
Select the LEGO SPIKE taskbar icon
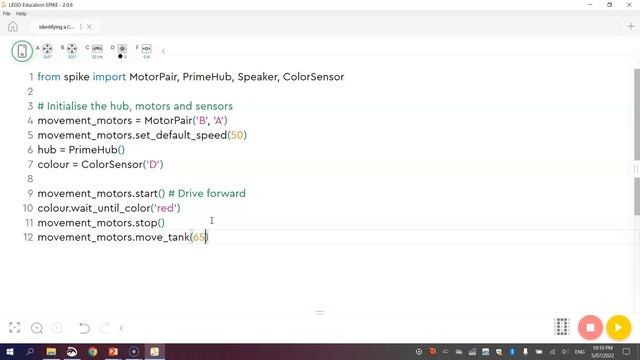point(154,351)
